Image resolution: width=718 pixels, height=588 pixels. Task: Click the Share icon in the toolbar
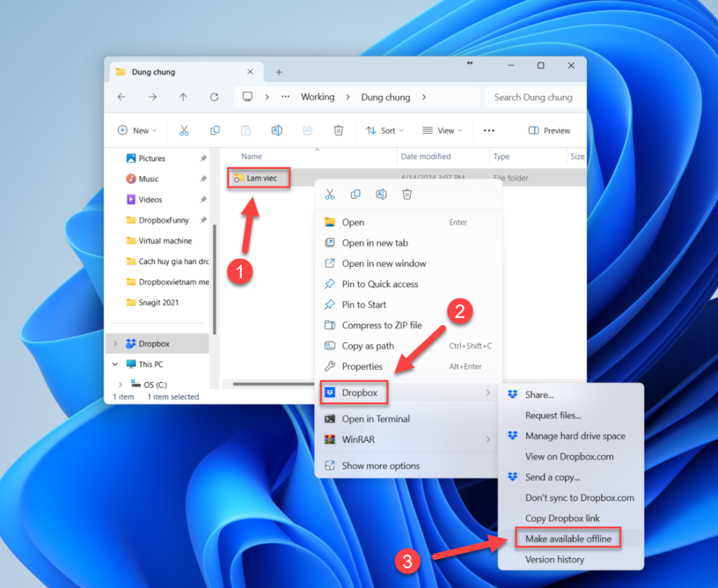pyautogui.click(x=307, y=130)
